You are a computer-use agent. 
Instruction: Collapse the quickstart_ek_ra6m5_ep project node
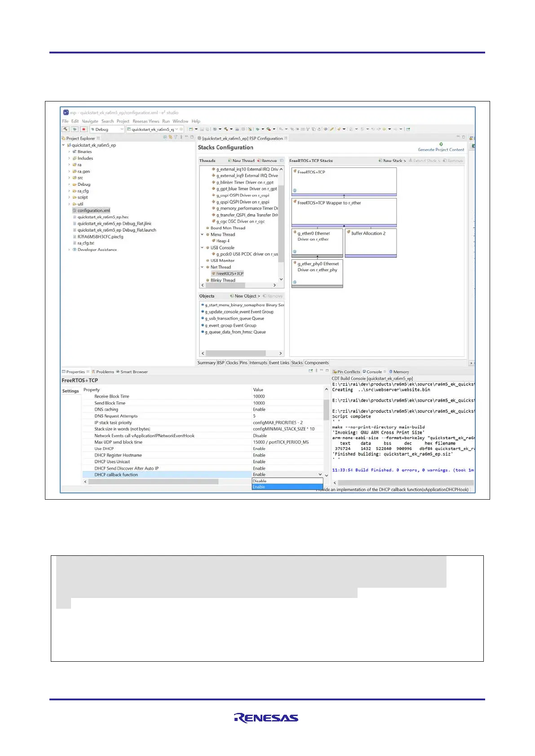(63, 145)
